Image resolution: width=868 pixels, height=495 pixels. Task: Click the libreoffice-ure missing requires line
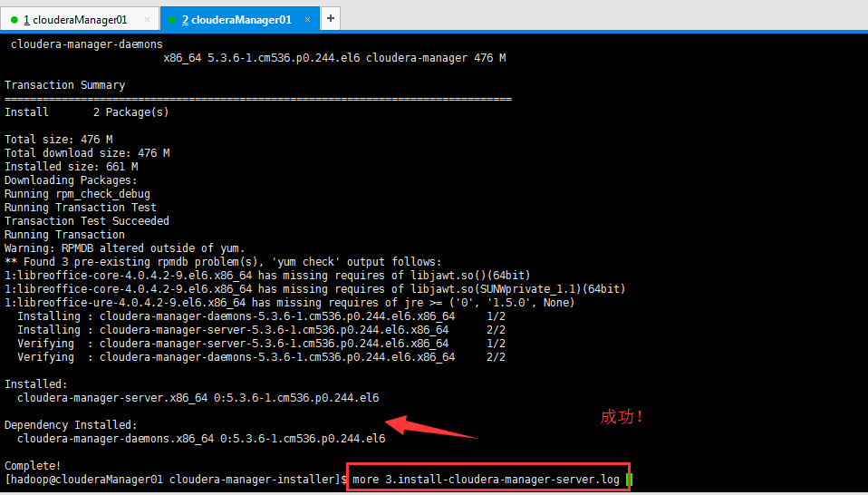tap(290, 303)
